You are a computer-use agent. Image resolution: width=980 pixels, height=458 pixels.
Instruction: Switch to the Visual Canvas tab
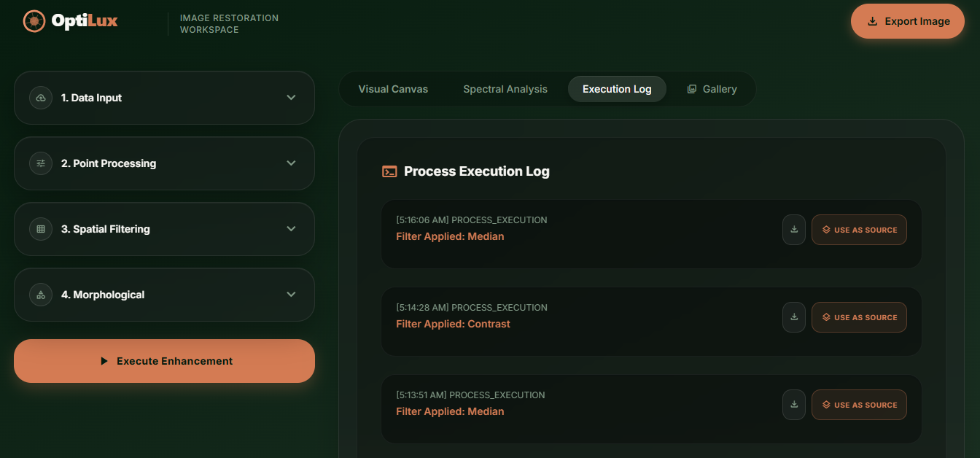click(x=393, y=89)
